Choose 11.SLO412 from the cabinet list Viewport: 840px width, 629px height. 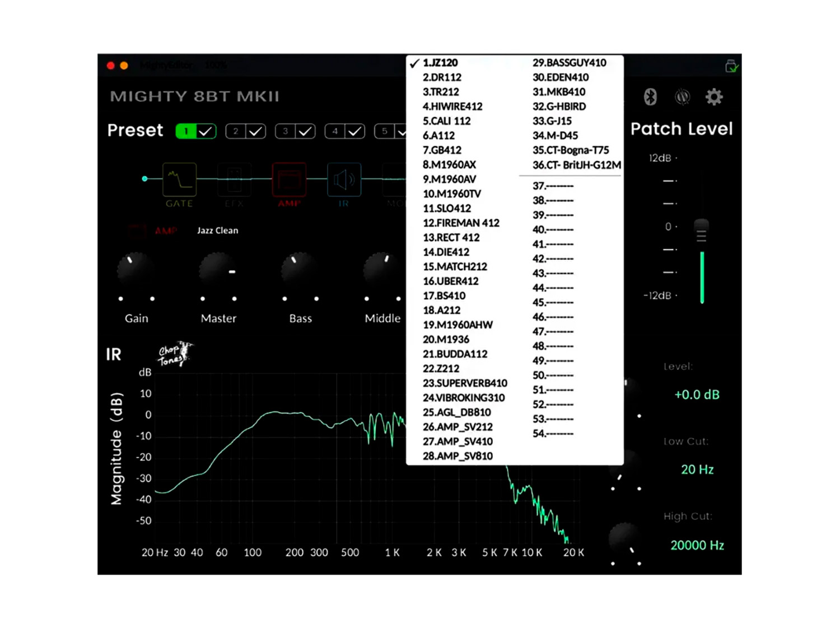(446, 208)
